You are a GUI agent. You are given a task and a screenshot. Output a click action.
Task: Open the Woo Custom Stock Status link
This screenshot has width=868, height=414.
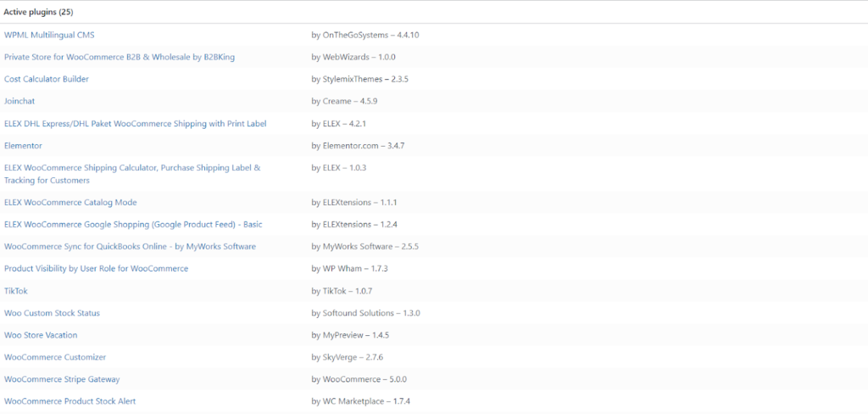pos(52,312)
